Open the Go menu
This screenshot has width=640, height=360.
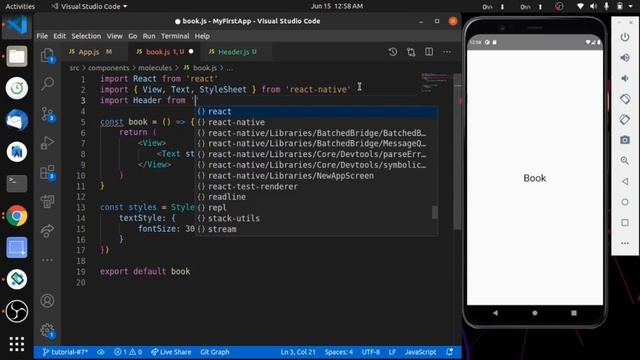coord(133,36)
